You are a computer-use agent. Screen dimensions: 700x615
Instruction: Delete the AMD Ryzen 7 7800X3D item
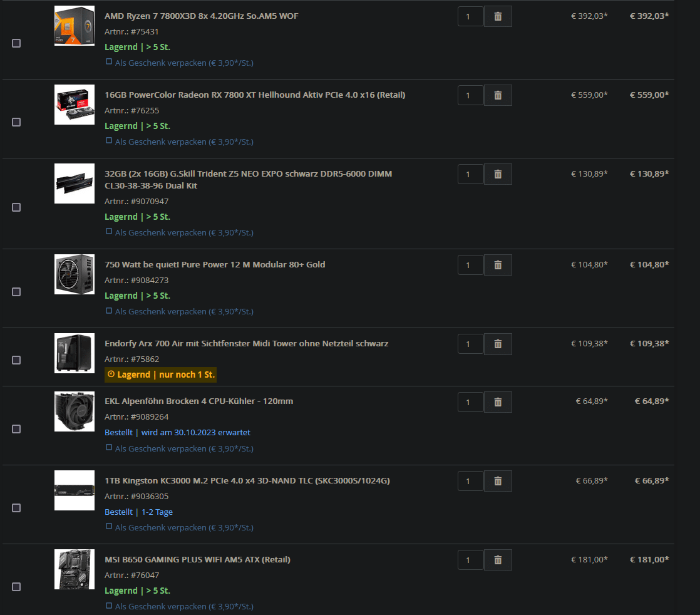(x=498, y=16)
